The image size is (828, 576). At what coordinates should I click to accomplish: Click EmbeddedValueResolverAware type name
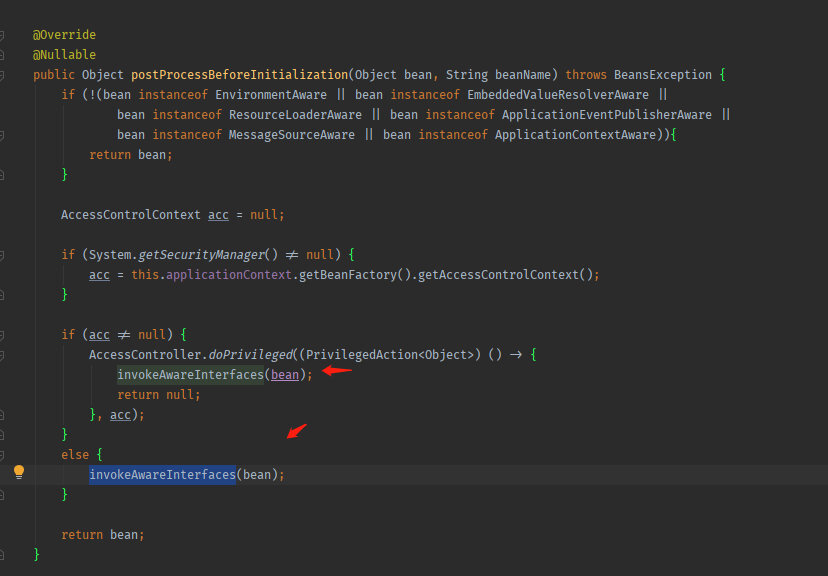coord(558,95)
